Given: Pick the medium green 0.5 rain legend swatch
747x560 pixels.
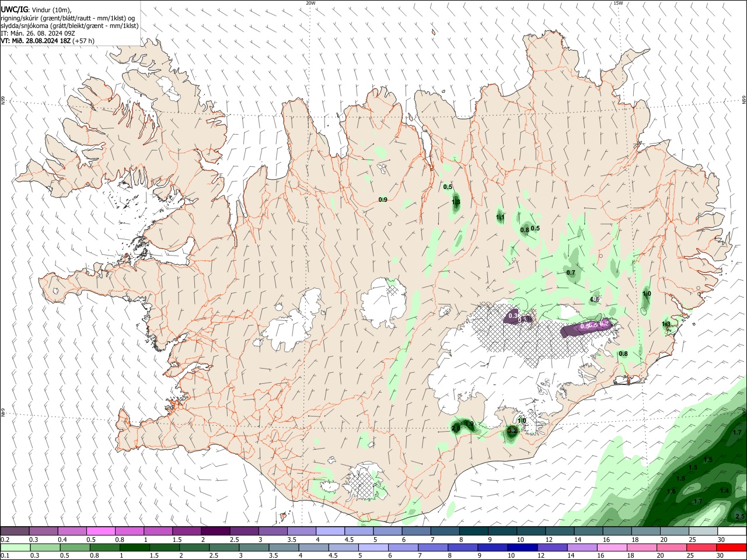Looking at the screenshot, I should pos(75,547).
